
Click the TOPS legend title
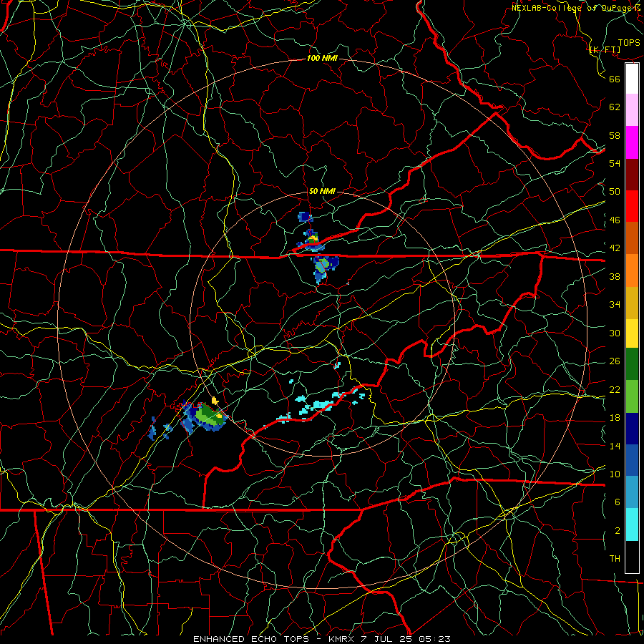629,43
